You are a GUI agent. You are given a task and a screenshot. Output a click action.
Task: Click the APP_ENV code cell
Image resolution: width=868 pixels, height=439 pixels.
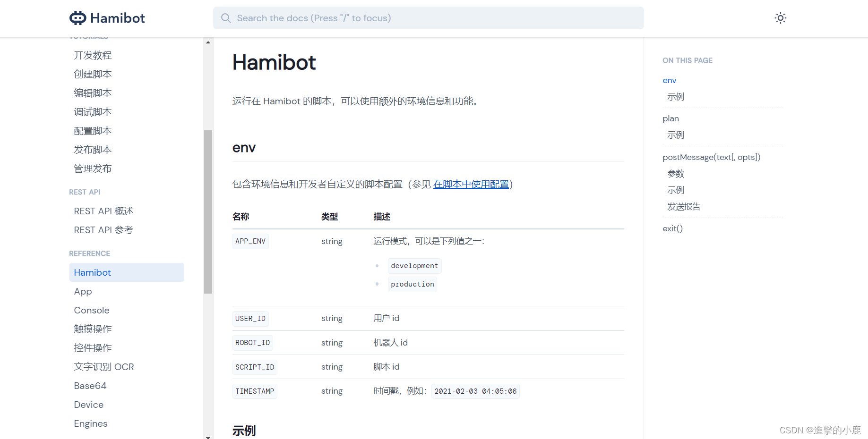250,241
